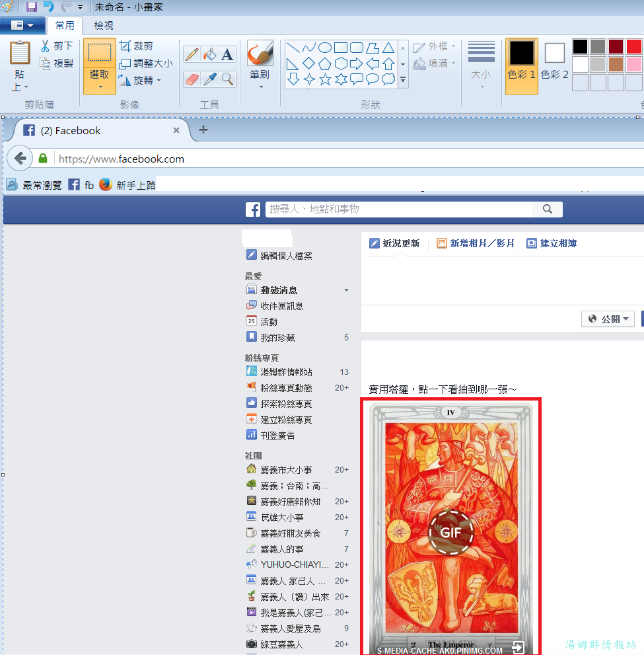Choose the Eraser tool
Screen dimensions: 644x655
192,79
